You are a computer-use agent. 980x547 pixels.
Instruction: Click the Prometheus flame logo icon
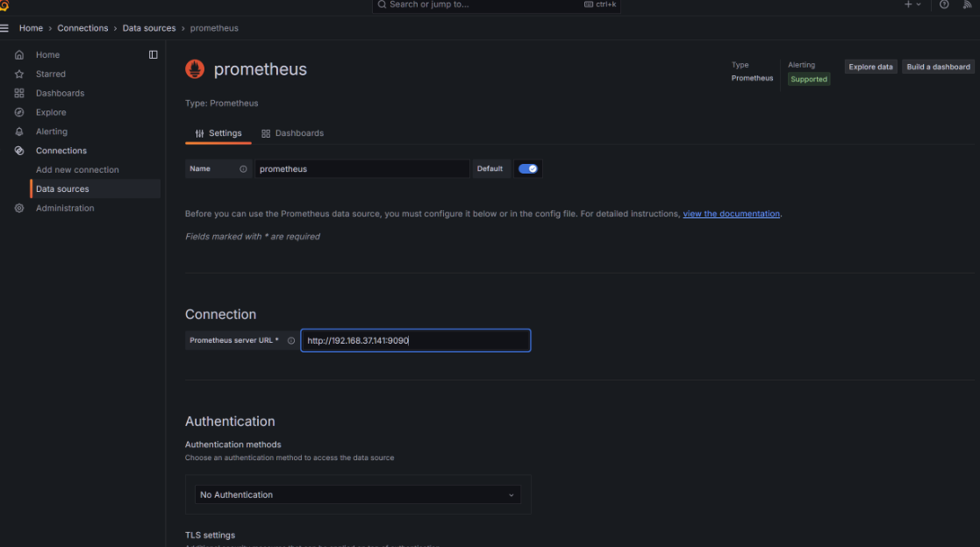click(x=195, y=68)
